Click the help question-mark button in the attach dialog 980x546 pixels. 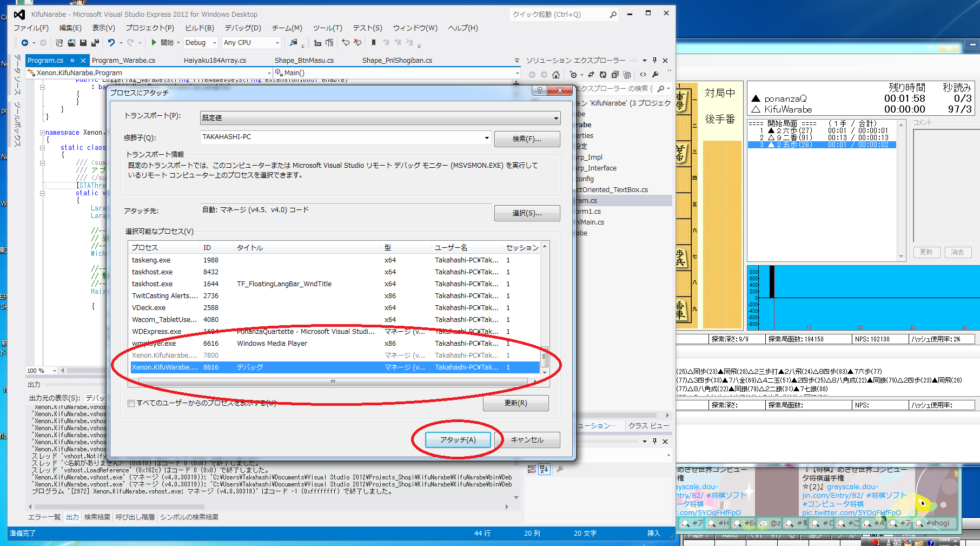(539, 90)
